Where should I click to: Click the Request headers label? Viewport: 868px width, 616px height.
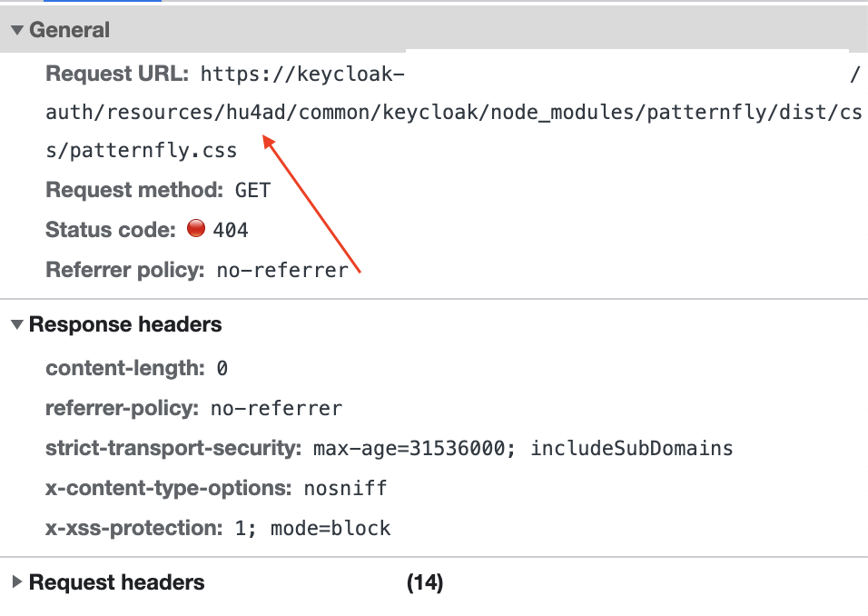116,581
